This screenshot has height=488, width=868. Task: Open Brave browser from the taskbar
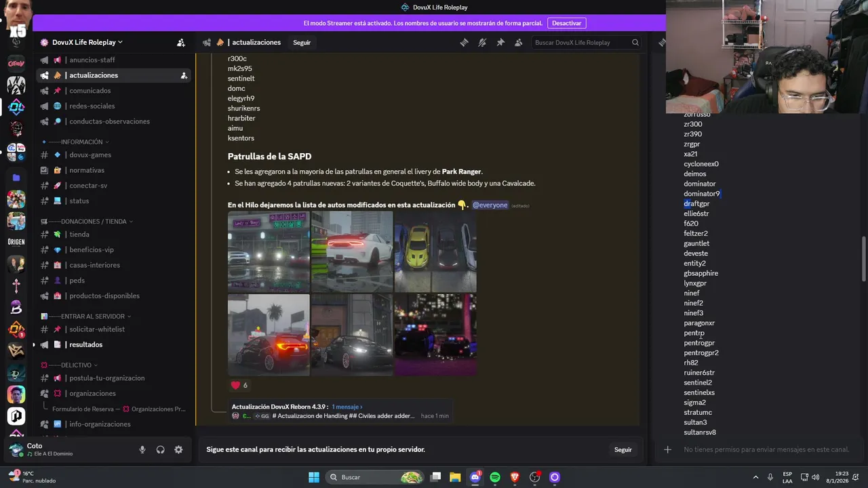click(x=515, y=477)
